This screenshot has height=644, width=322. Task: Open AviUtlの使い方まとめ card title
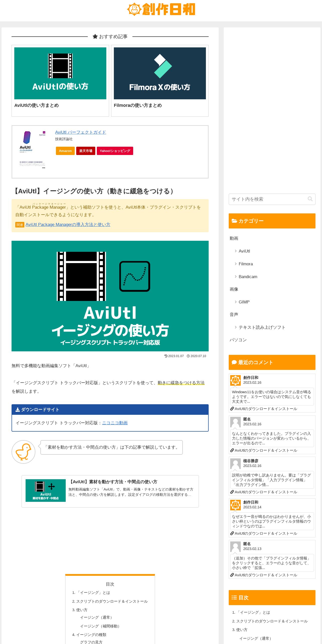pos(37,105)
